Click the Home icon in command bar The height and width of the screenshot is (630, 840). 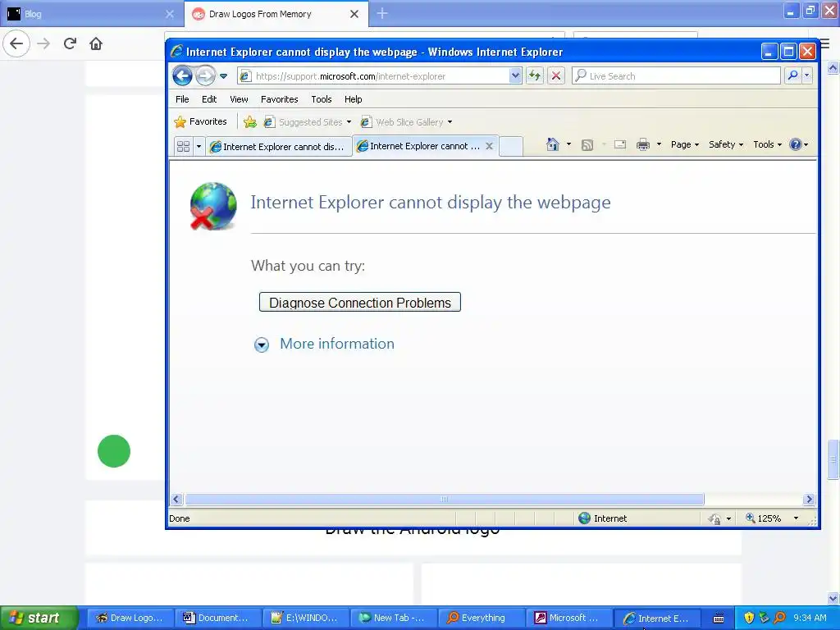click(x=553, y=144)
